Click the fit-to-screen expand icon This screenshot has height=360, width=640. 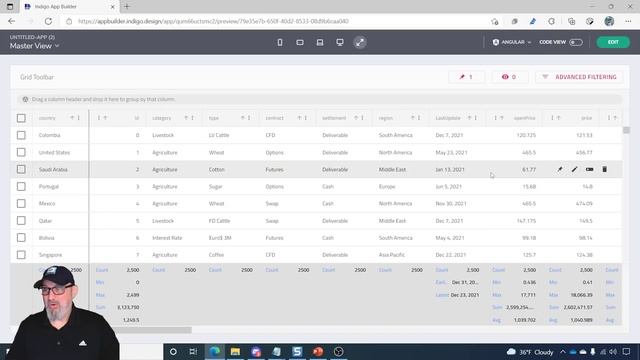pos(360,42)
